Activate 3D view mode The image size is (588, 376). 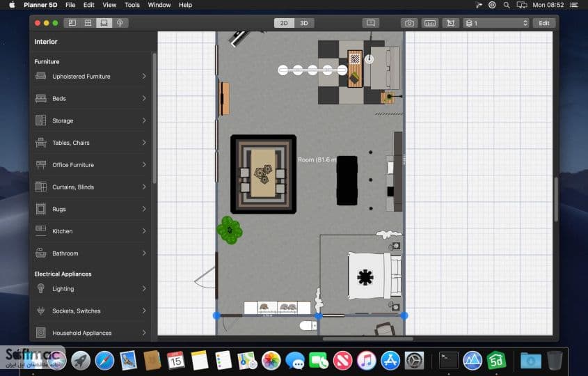click(x=304, y=23)
